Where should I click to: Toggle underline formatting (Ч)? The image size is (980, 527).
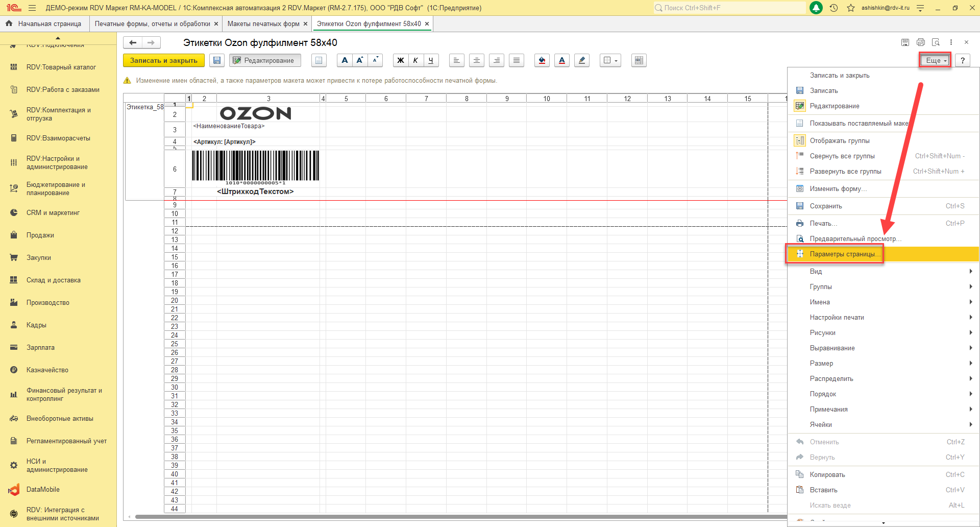(x=431, y=60)
